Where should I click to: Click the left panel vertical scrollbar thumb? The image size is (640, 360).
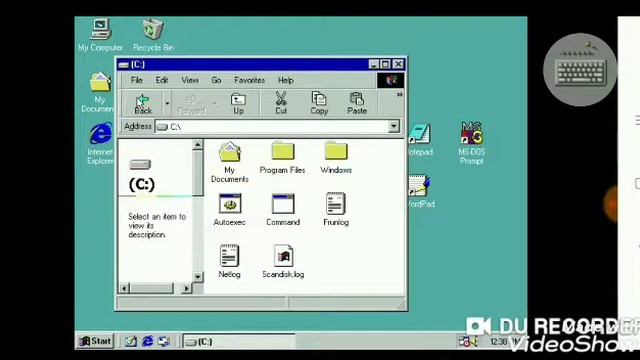[x=198, y=173]
